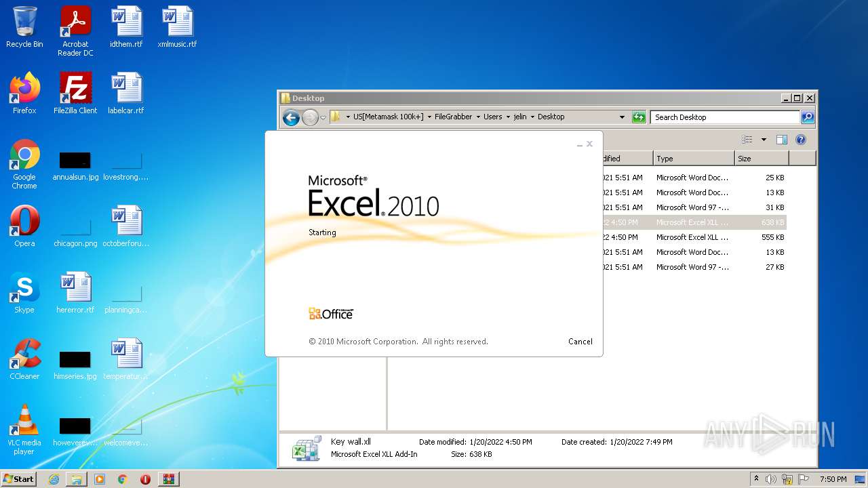Click the Show desktop tray icon

point(861,479)
